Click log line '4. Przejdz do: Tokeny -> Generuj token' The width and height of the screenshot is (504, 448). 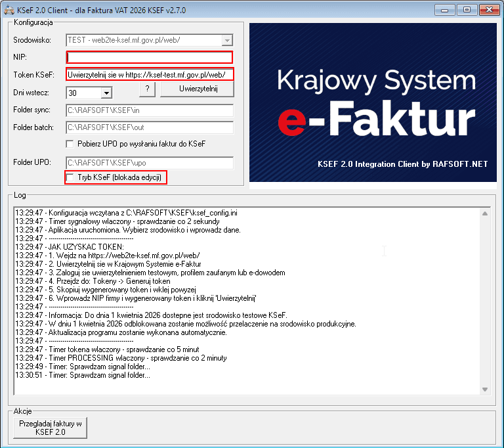(x=93, y=281)
